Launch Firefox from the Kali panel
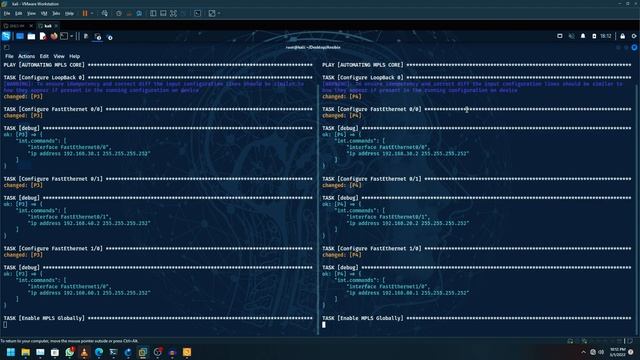This screenshot has height=360, width=640. pyautogui.click(x=53, y=36)
